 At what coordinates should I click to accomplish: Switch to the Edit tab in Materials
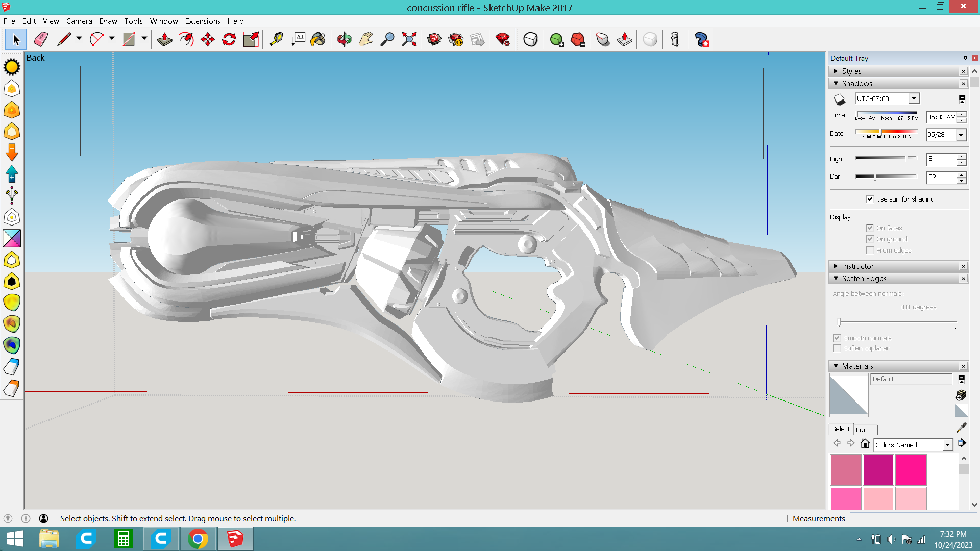click(x=862, y=430)
